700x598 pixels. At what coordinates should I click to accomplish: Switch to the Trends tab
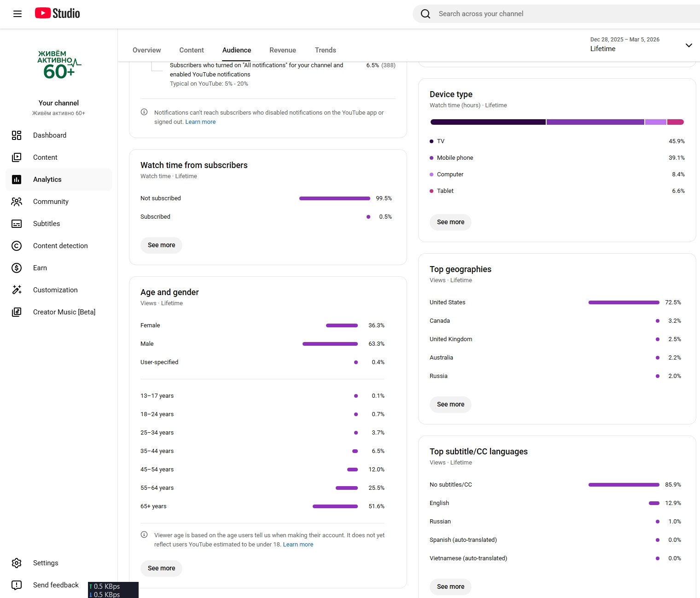click(325, 50)
